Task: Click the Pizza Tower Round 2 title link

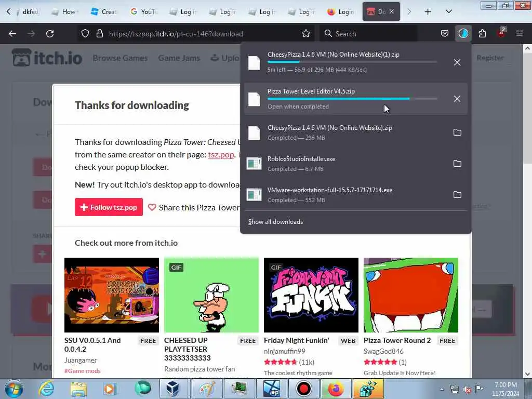Action: (397, 340)
